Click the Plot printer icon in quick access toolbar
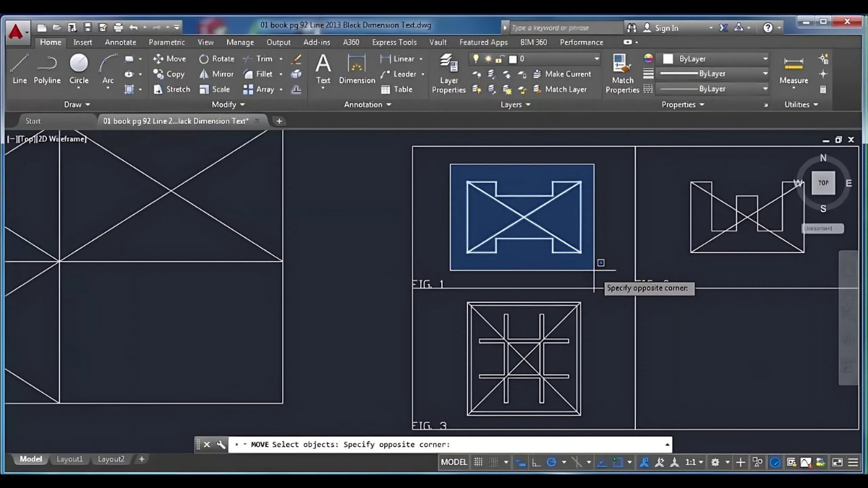The width and height of the screenshot is (868, 488). tap(119, 27)
